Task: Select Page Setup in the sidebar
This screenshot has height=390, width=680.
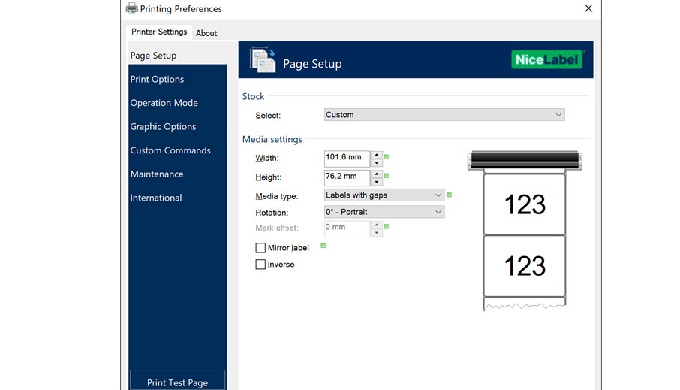Action: (177, 56)
